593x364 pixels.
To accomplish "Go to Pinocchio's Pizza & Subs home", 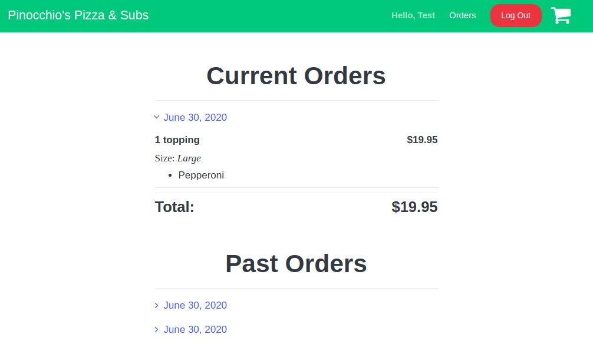I will point(78,15).
